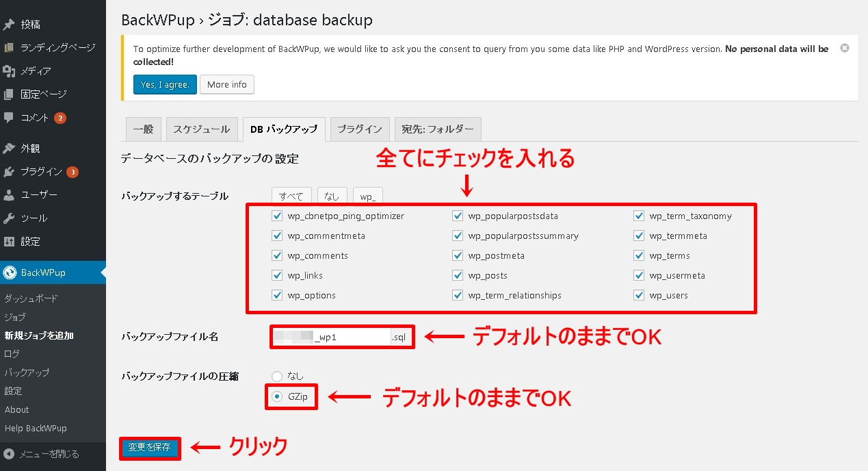Viewport: 868px width, 471px height.
Task: Click the 固定ページ icon in sidebar
Action: coord(9,94)
